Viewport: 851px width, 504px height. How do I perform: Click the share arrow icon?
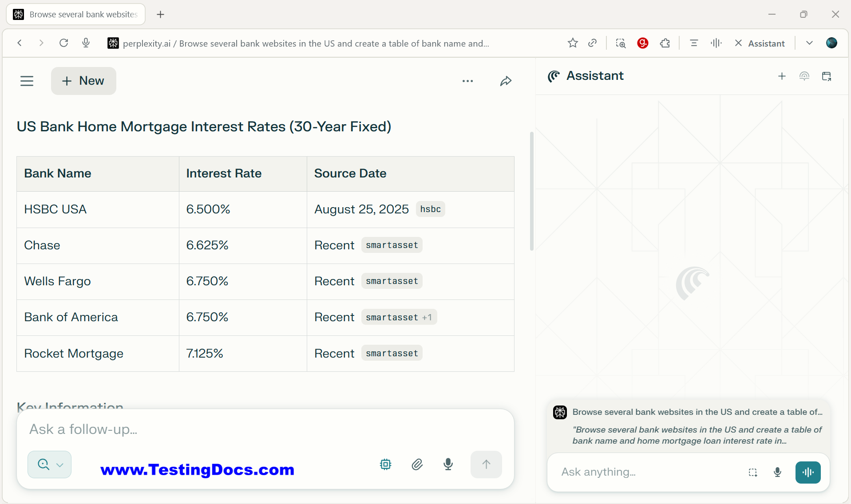506,81
